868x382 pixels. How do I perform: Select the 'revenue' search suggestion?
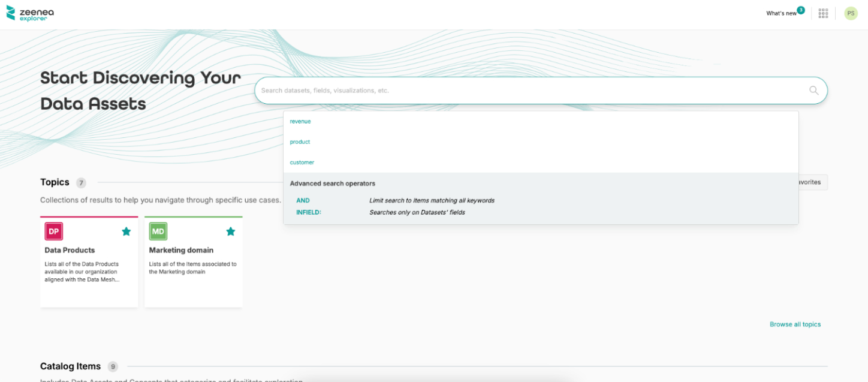point(300,121)
